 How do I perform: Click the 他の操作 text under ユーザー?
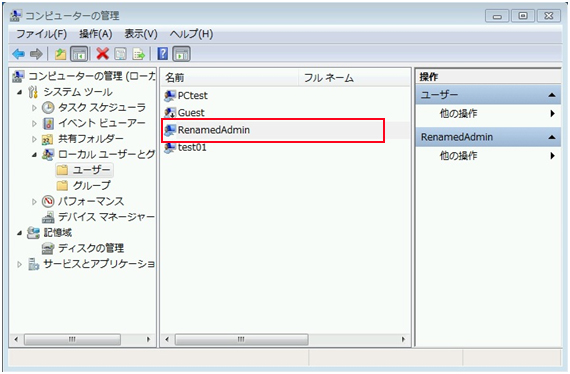point(458,113)
